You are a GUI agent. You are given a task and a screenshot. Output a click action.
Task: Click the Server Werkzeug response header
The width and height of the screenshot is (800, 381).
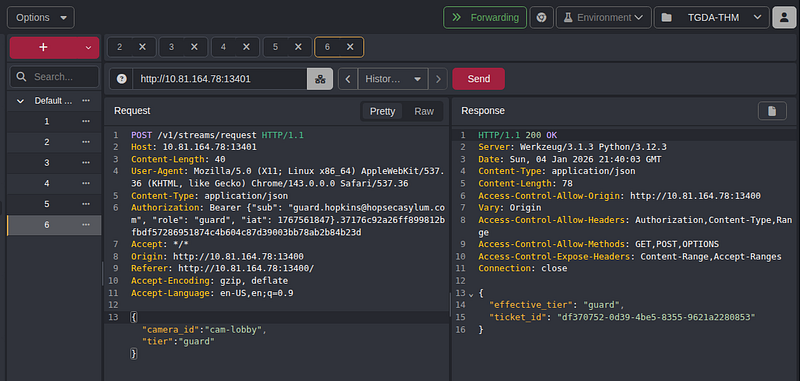click(x=572, y=147)
